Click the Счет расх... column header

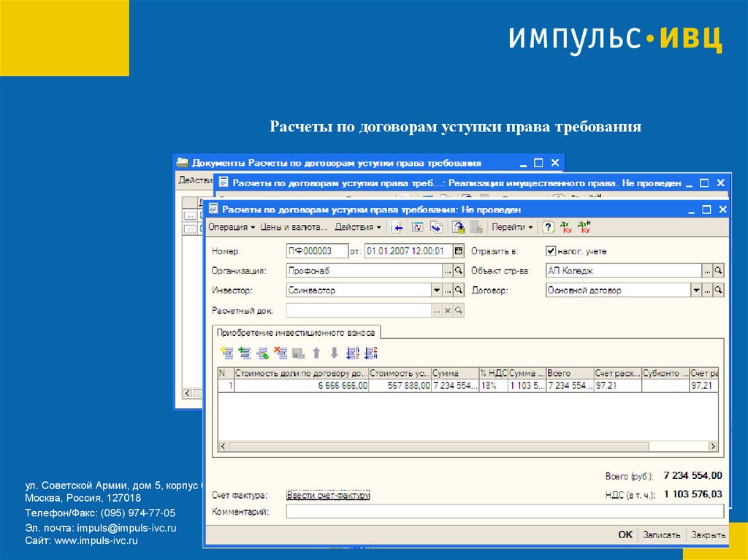click(618, 374)
